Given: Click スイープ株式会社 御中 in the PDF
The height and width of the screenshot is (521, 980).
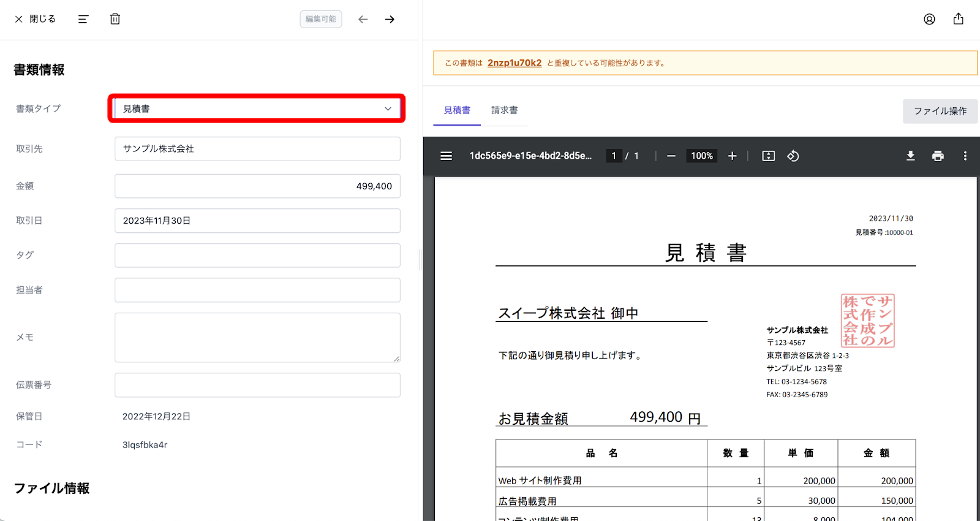Looking at the screenshot, I should coord(568,313).
